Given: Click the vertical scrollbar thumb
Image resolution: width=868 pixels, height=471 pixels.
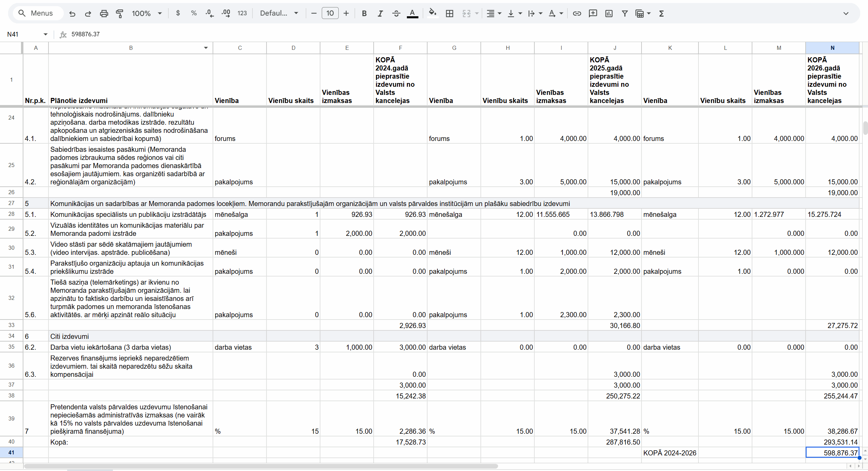Looking at the screenshot, I should 865,128.
